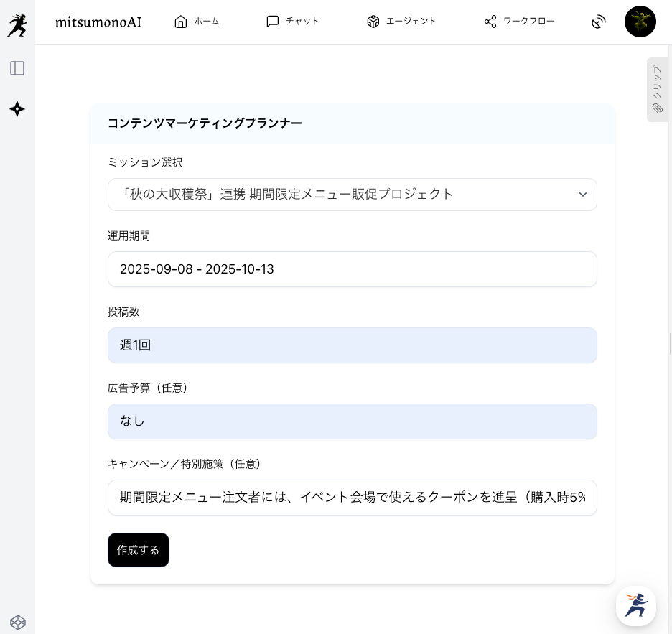The height and width of the screenshot is (634, 672).
Task: Click the chevron arrow in mission dropdown
Action: tap(582, 195)
